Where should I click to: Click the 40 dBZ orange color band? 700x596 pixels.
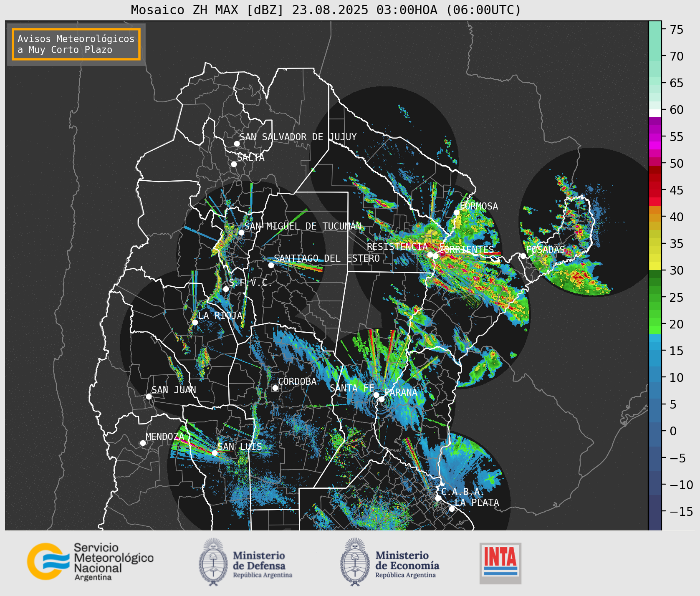655,217
